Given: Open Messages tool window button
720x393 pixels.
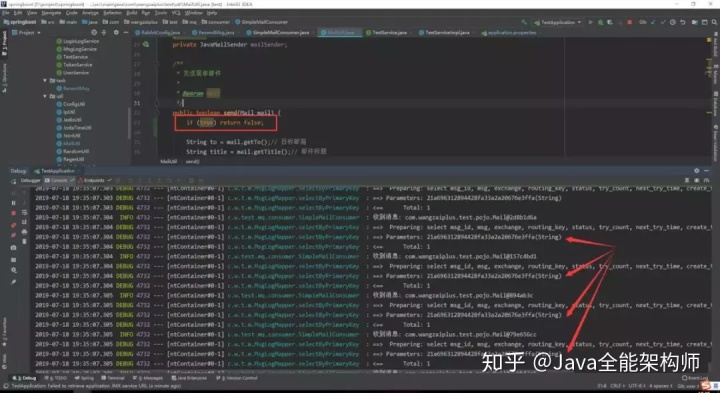Looking at the screenshot, I should coord(149,378).
